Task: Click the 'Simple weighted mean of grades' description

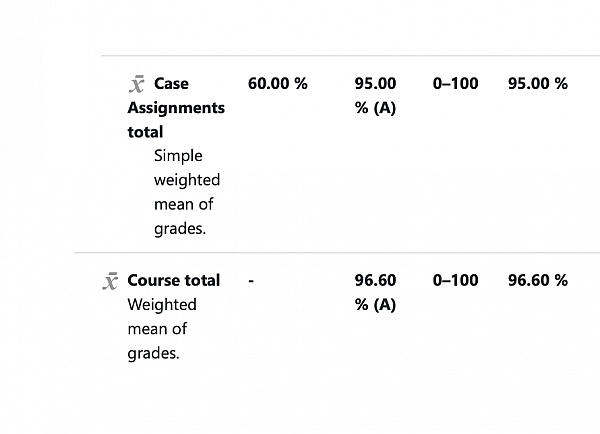Action: click(x=186, y=192)
